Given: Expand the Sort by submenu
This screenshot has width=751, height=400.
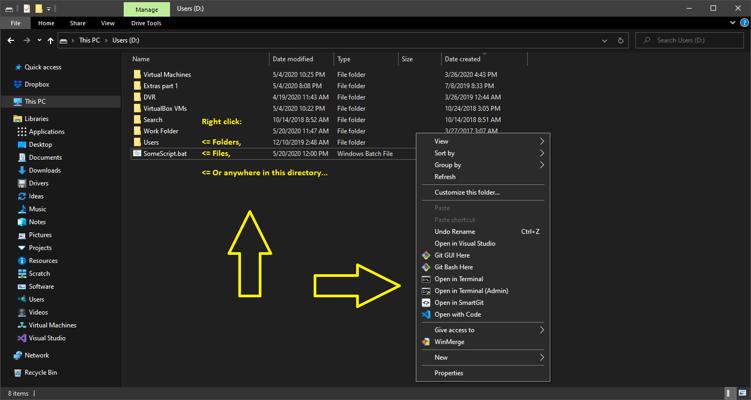Looking at the screenshot, I should tap(542, 153).
